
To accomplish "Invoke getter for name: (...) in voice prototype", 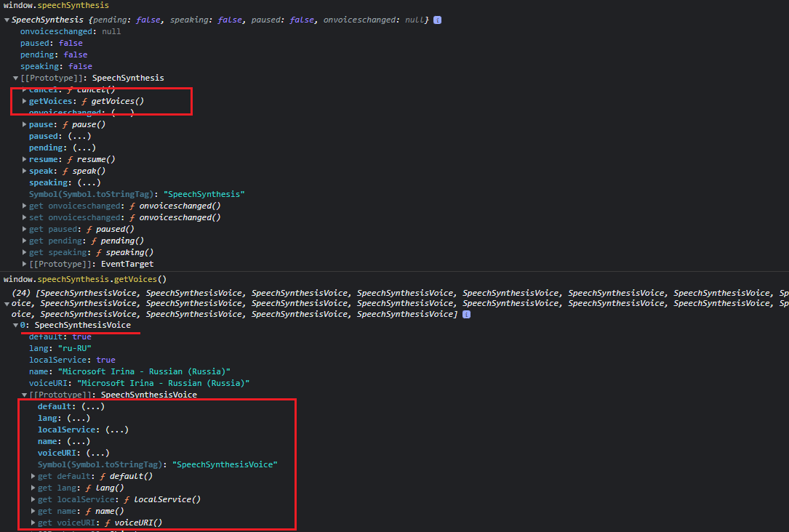I will tap(79, 441).
